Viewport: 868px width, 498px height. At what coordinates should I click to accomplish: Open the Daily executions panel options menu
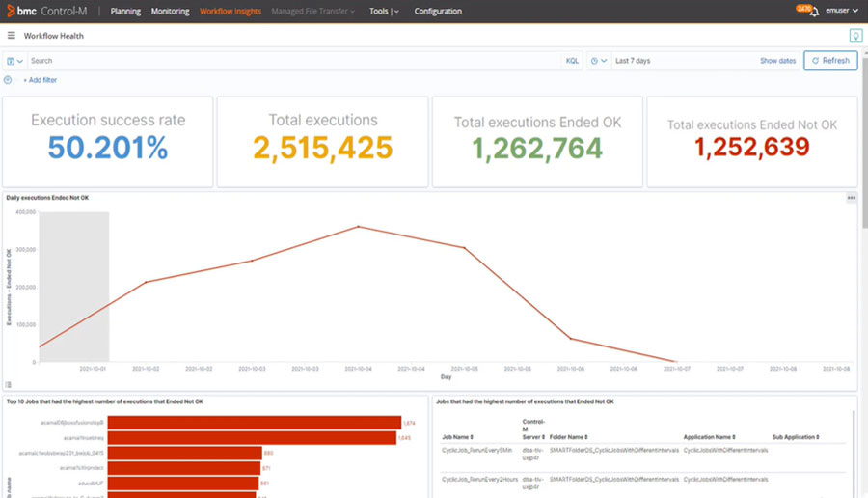pyautogui.click(x=851, y=197)
